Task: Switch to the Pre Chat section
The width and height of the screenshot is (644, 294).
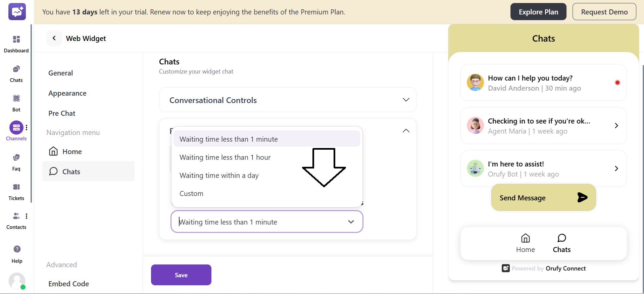Action: click(62, 113)
